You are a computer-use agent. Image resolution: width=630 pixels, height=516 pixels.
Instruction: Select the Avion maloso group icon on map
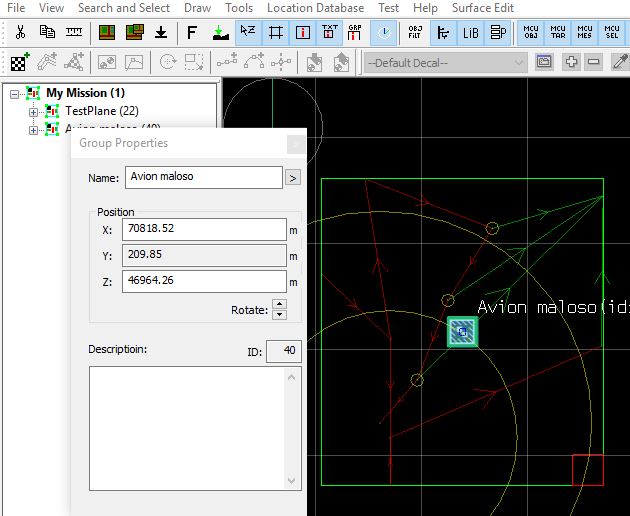click(462, 332)
